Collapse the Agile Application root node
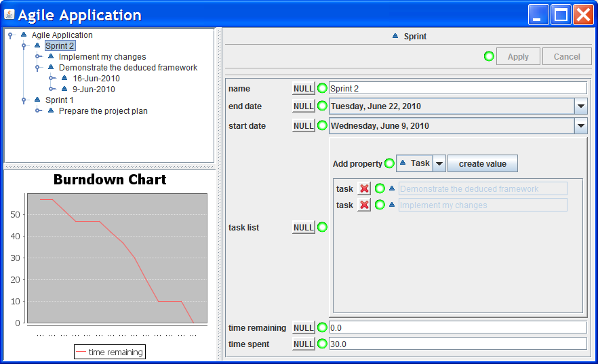 tap(10, 35)
